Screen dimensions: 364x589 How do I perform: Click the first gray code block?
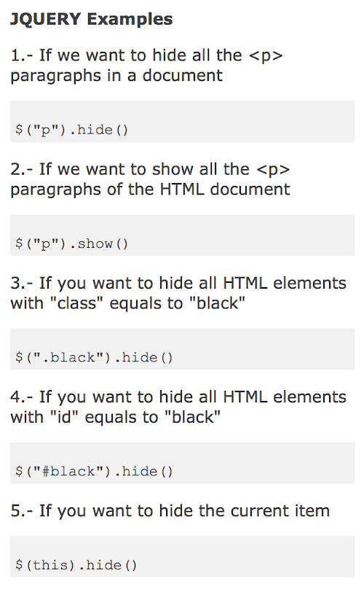pos(183,121)
